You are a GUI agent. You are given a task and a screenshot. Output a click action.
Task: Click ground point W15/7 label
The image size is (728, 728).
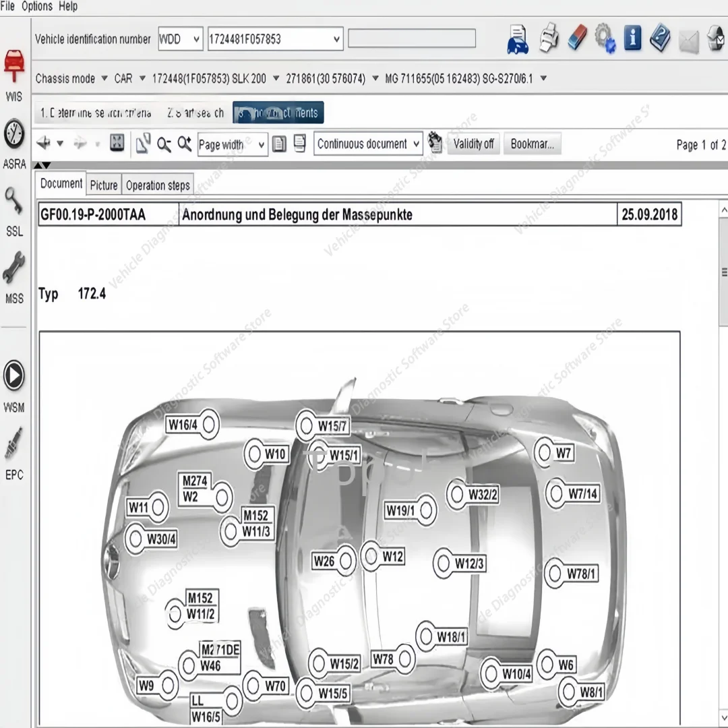332,426
